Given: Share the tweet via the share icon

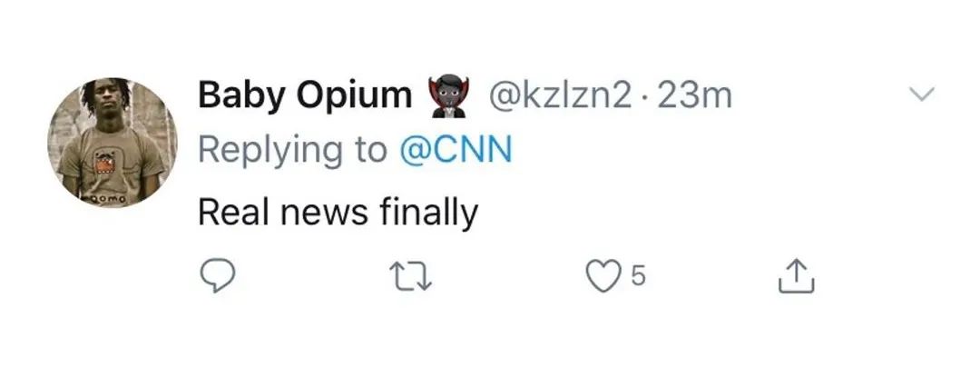Looking at the screenshot, I should (798, 276).
